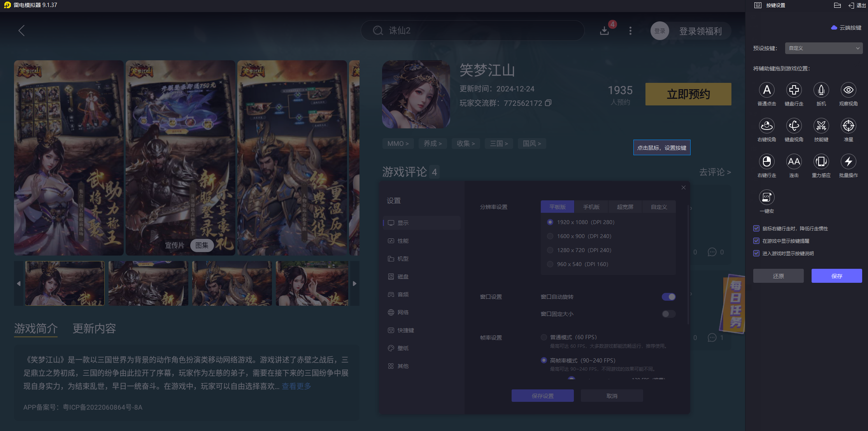Select the 批量操作 lightning icon
The height and width of the screenshot is (431, 868).
coord(848,162)
